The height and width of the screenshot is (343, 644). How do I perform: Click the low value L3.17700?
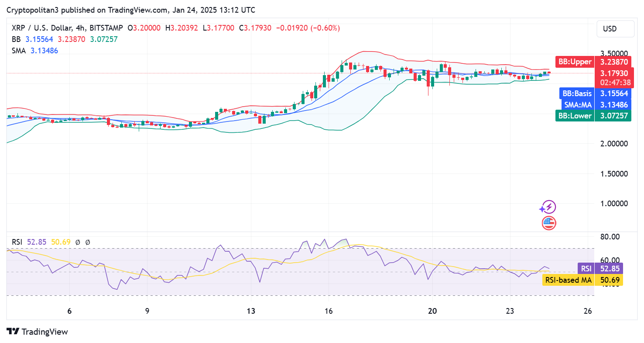[x=218, y=28]
